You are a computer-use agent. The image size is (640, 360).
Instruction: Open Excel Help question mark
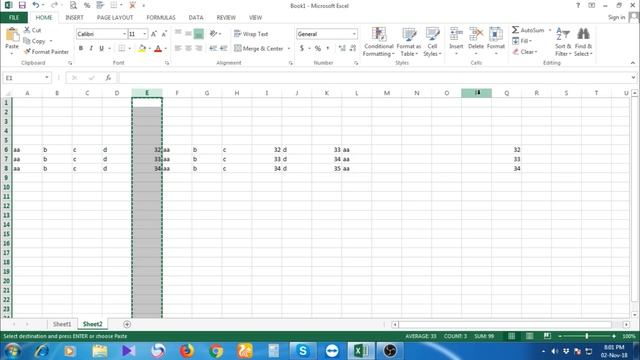[x=578, y=5]
